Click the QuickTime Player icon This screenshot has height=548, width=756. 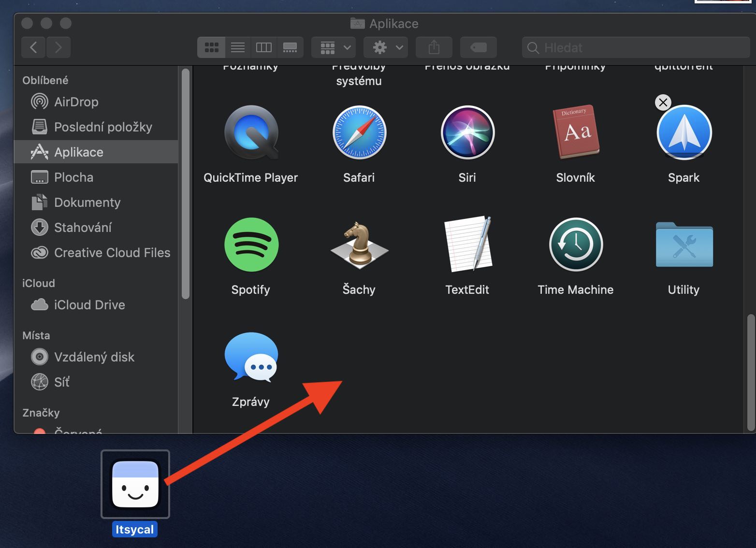(251, 132)
